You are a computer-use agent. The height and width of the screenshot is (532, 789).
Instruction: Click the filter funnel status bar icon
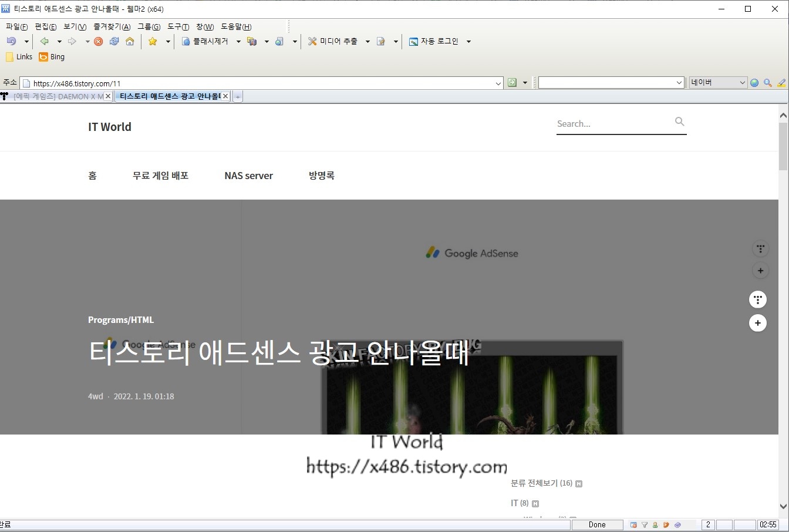(x=645, y=525)
